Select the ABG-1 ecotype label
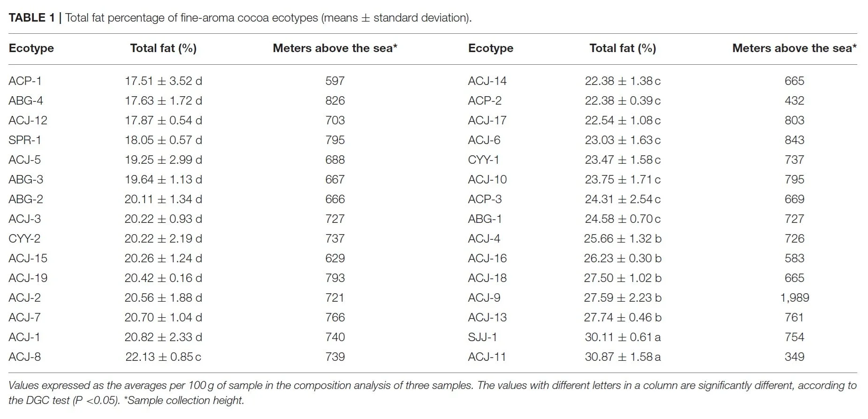Image resolution: width=868 pixels, height=419 pixels. 485,219
